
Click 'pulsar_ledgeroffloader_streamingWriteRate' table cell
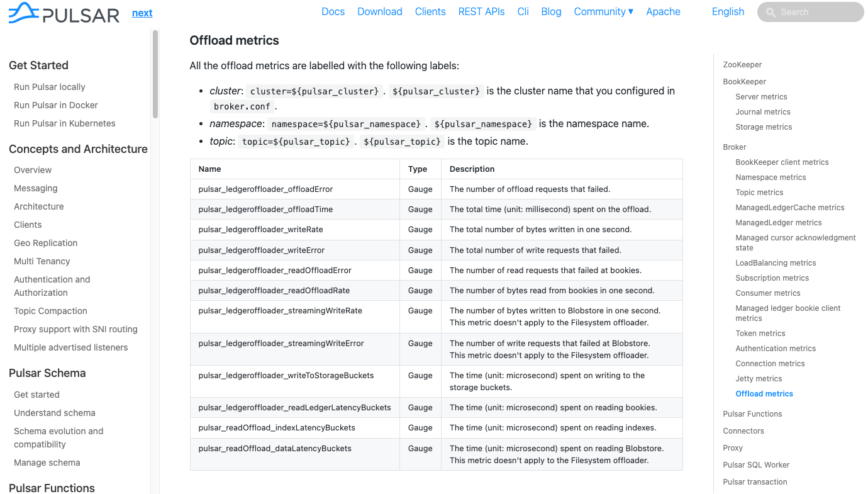295,317
